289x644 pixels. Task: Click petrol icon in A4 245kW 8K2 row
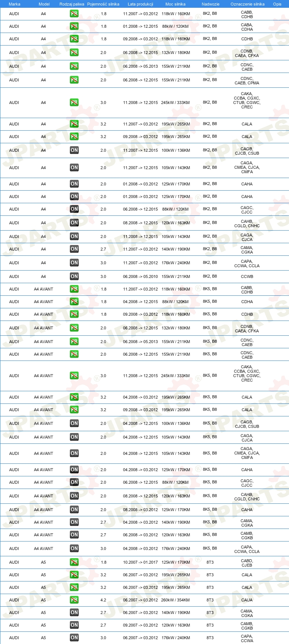click(x=74, y=103)
